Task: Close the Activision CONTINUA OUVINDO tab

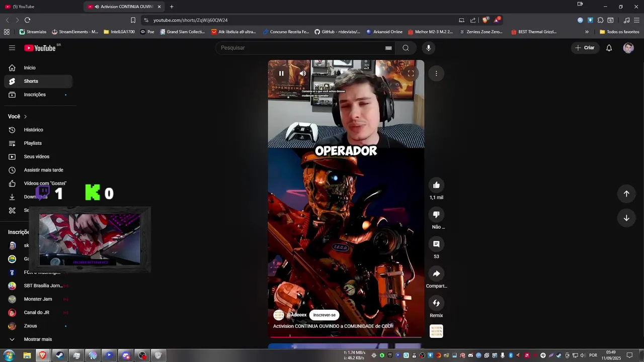Action: pyautogui.click(x=159, y=7)
